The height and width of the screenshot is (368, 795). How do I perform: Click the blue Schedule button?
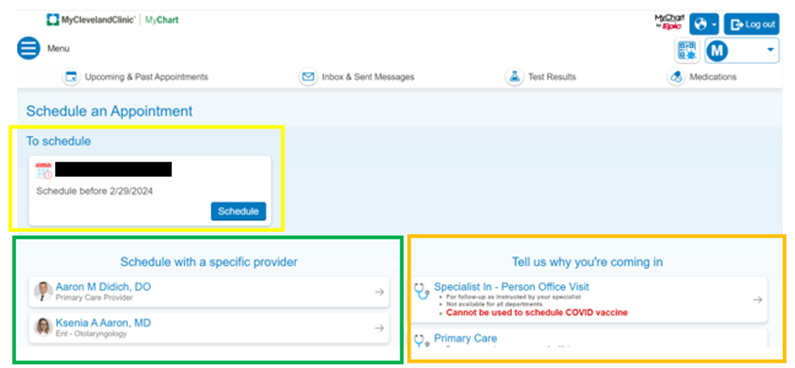click(238, 211)
